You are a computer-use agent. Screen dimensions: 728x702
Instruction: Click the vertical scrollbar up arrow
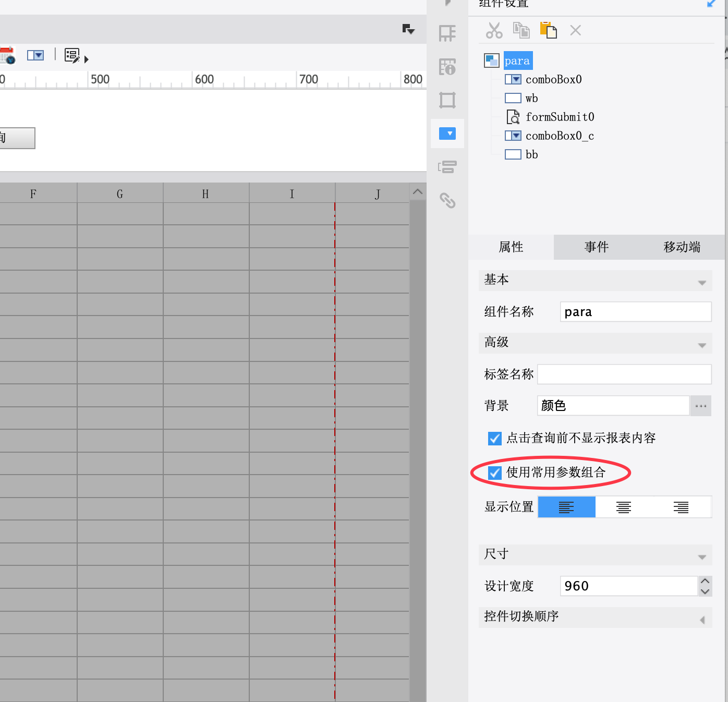418,192
